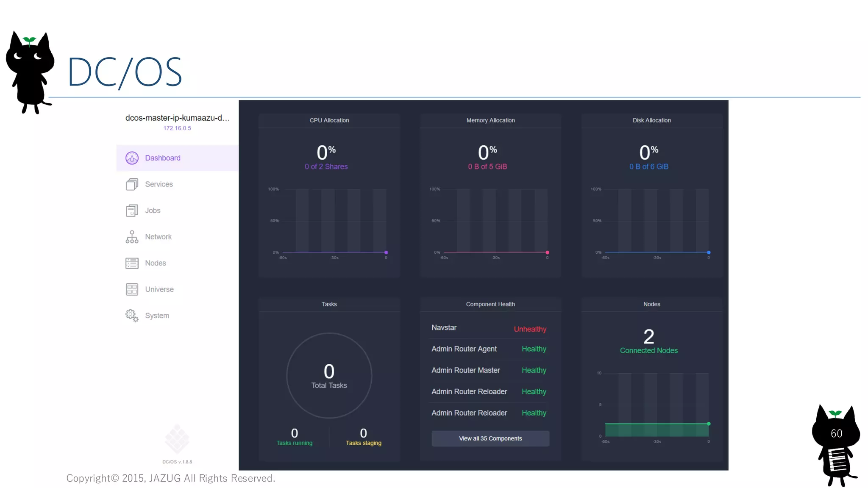
Task: Go to the Universe section label
Action: [159, 289]
